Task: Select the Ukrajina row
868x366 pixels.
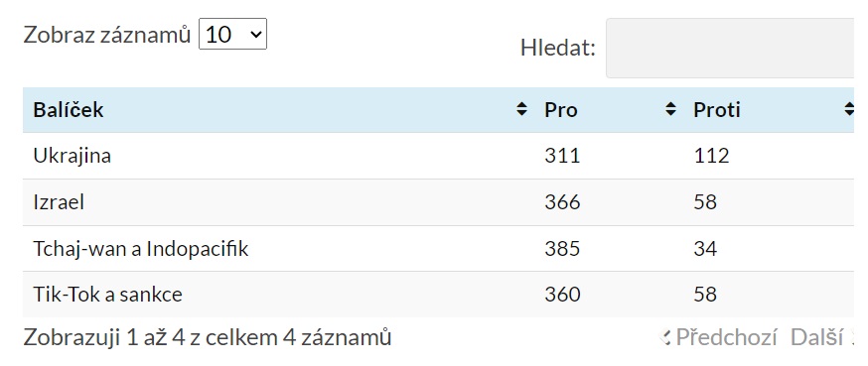Action: pyautogui.click(x=438, y=156)
